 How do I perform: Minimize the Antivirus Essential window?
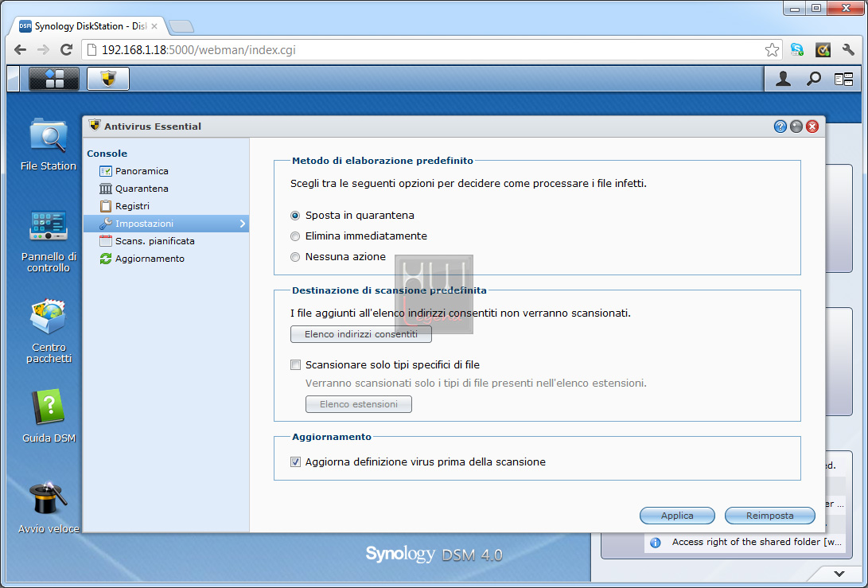pyautogui.click(x=796, y=127)
